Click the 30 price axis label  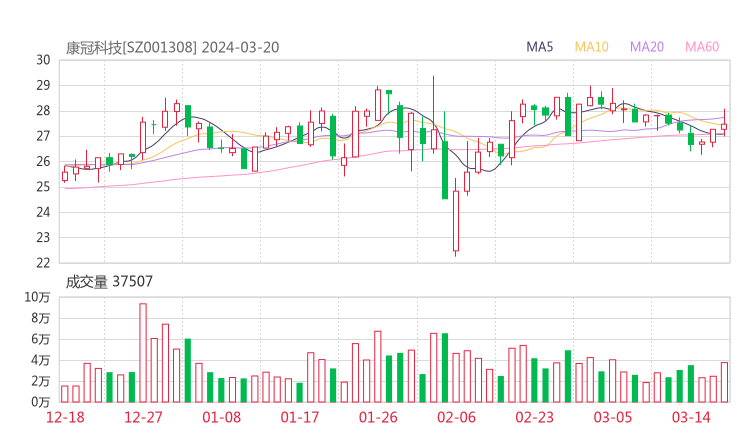[x=43, y=60]
